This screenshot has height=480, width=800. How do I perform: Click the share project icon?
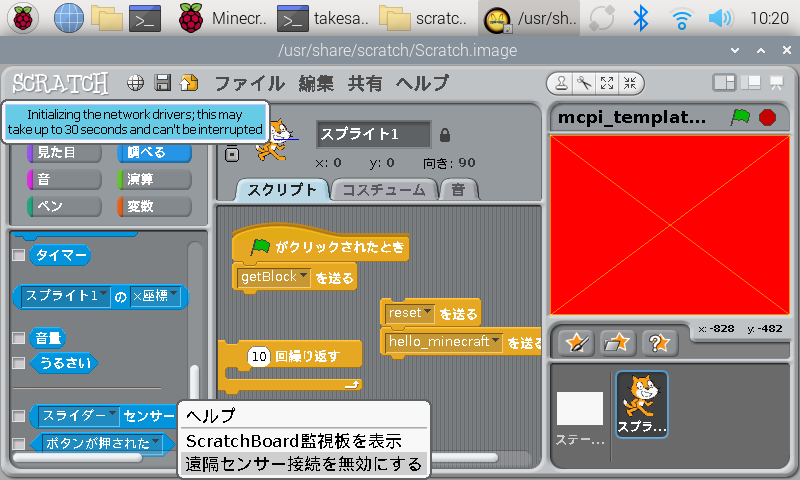tap(189, 83)
